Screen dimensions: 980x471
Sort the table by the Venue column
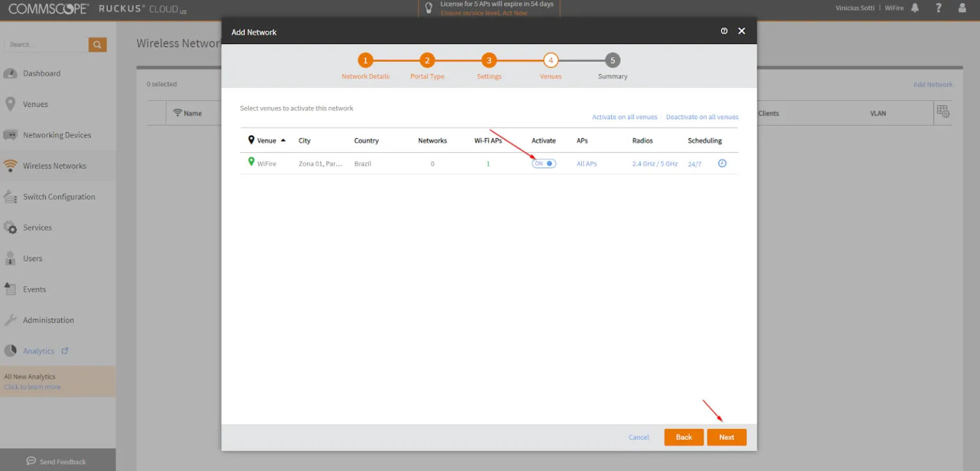tap(267, 140)
